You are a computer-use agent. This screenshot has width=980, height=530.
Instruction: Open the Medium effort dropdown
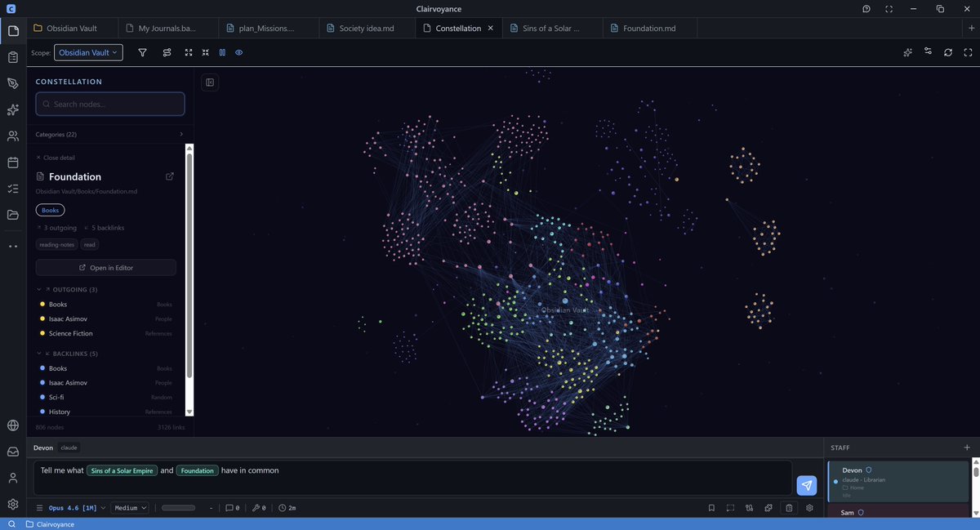[131, 508]
